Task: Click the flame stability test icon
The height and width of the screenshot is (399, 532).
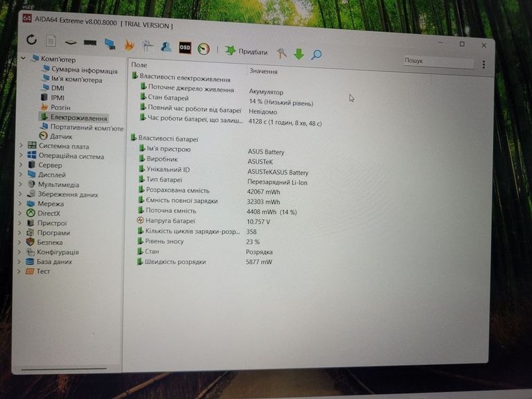Action: pyautogui.click(x=129, y=45)
